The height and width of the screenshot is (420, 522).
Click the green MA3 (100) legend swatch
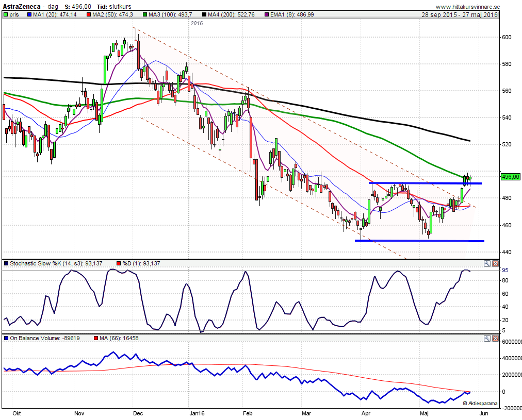point(145,14)
